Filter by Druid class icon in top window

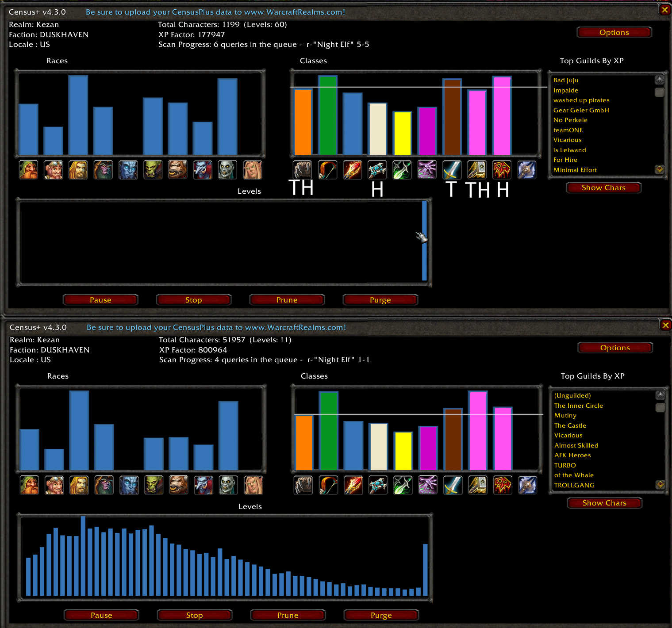coord(303,170)
